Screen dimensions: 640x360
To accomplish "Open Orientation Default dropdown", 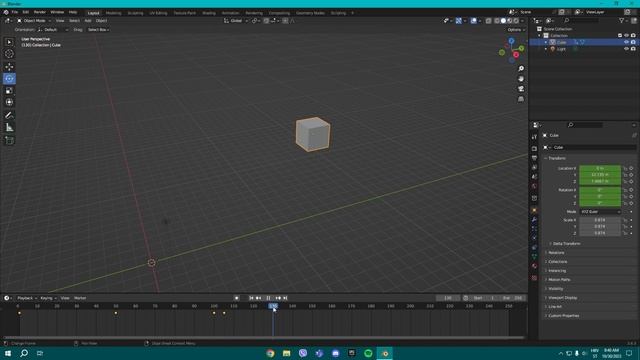I will [x=53, y=30].
